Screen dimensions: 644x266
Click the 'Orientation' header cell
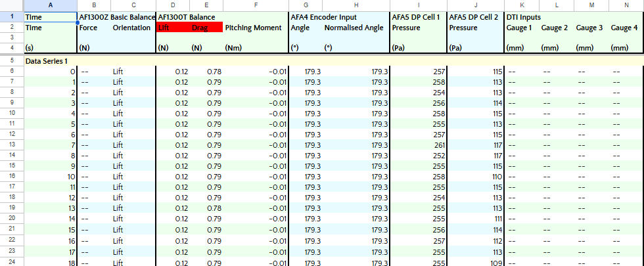(x=133, y=28)
